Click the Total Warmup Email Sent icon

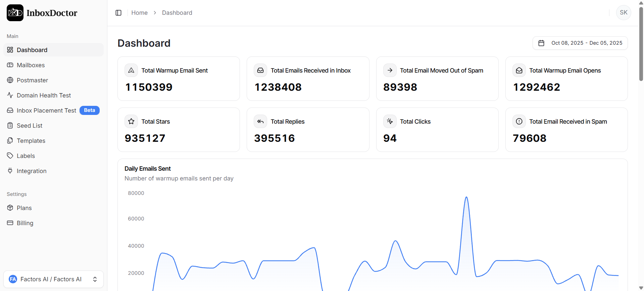pos(131,70)
